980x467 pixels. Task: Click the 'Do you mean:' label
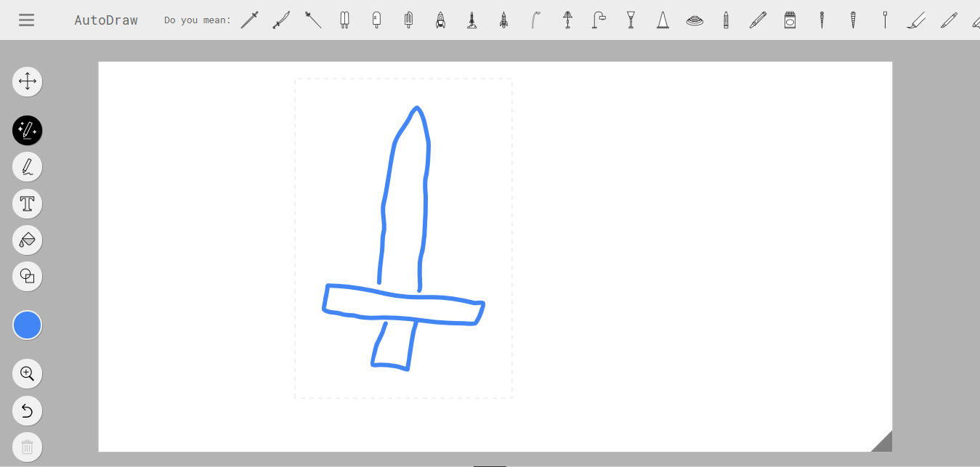[x=198, y=20]
